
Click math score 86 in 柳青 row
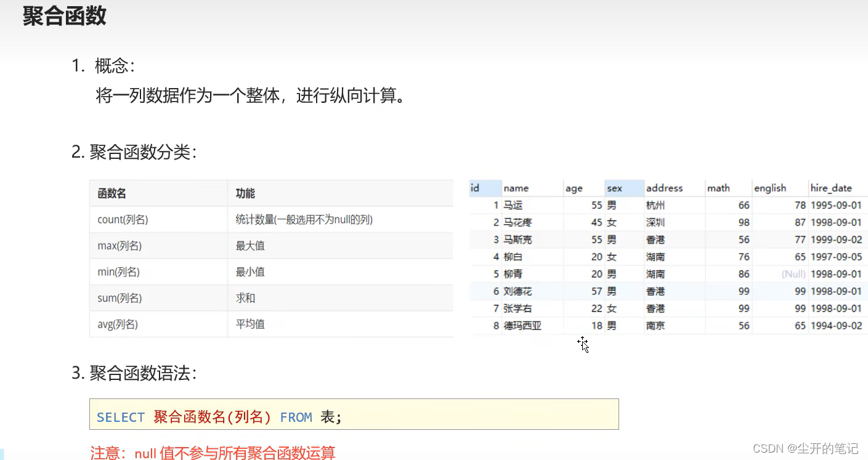[744, 274]
